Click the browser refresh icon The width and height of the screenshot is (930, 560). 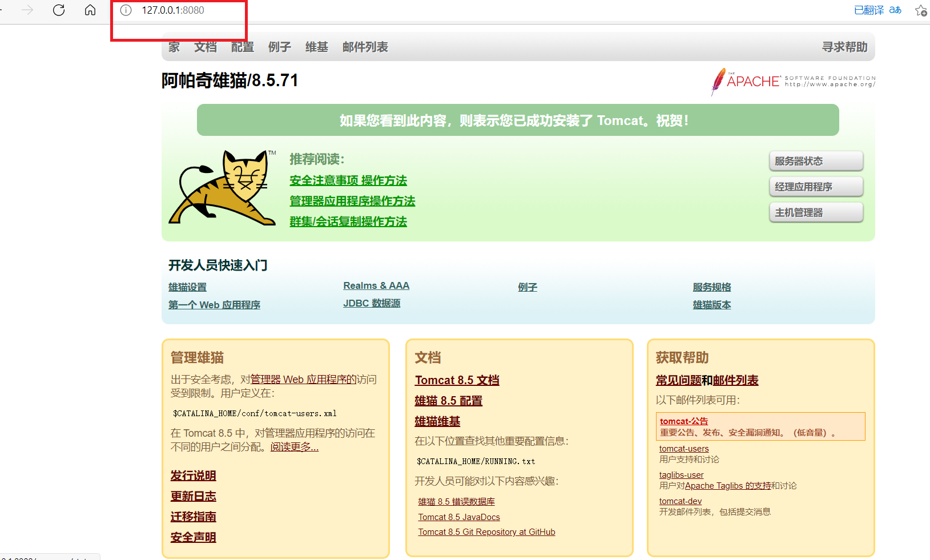point(59,10)
